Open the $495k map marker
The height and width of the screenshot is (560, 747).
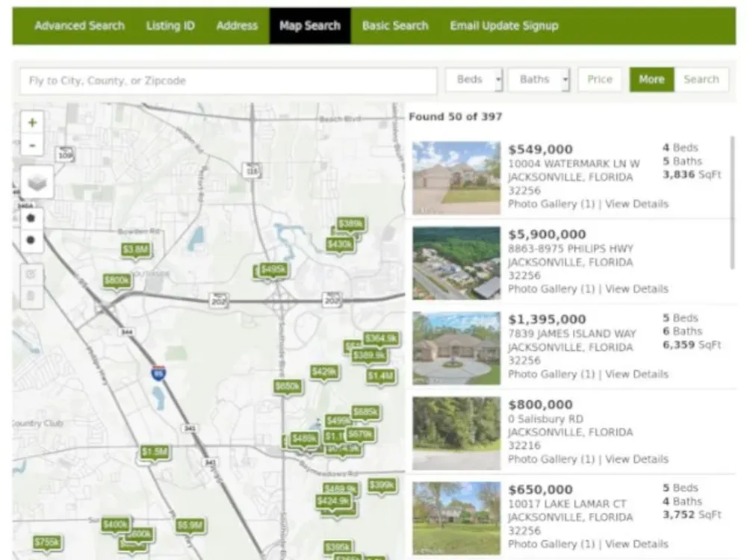coord(274,270)
